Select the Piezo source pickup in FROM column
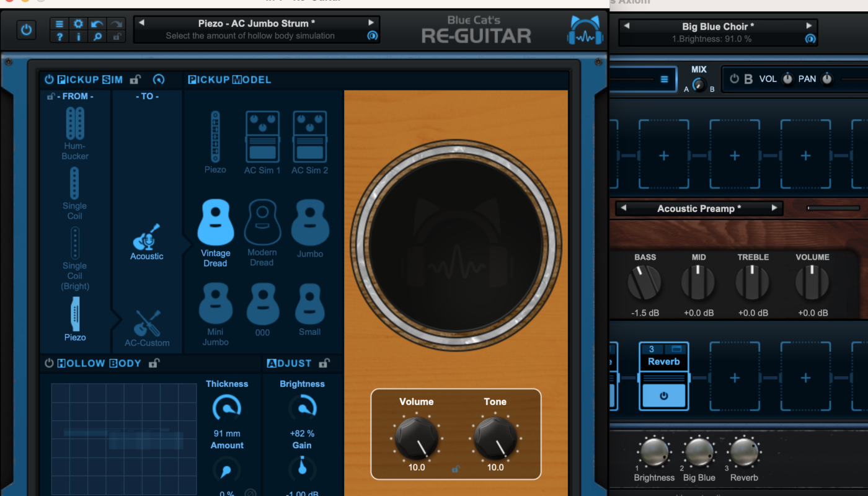The width and height of the screenshot is (868, 496). [75, 319]
